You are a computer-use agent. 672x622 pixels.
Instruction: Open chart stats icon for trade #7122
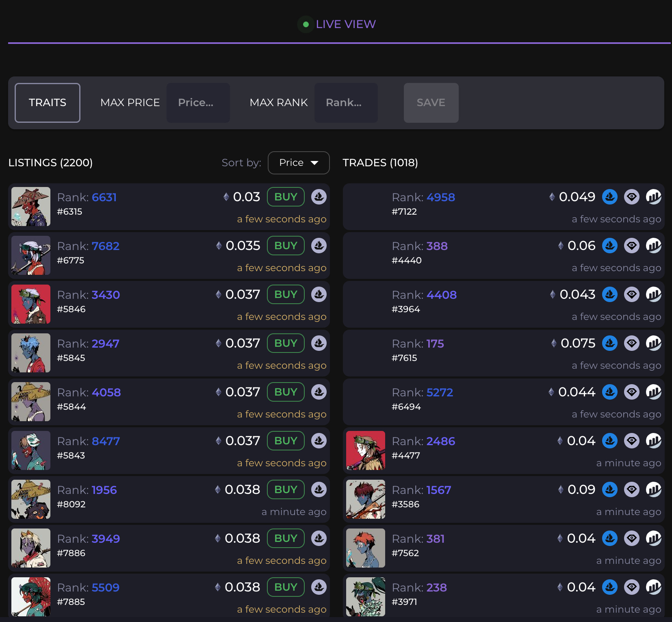(x=654, y=197)
